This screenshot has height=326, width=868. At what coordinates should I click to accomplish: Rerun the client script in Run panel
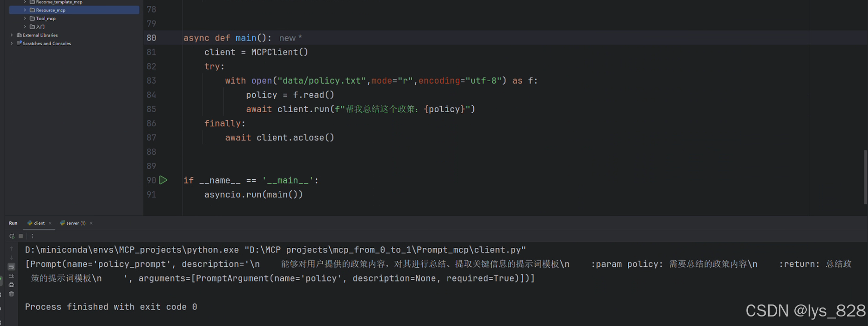[x=12, y=236]
